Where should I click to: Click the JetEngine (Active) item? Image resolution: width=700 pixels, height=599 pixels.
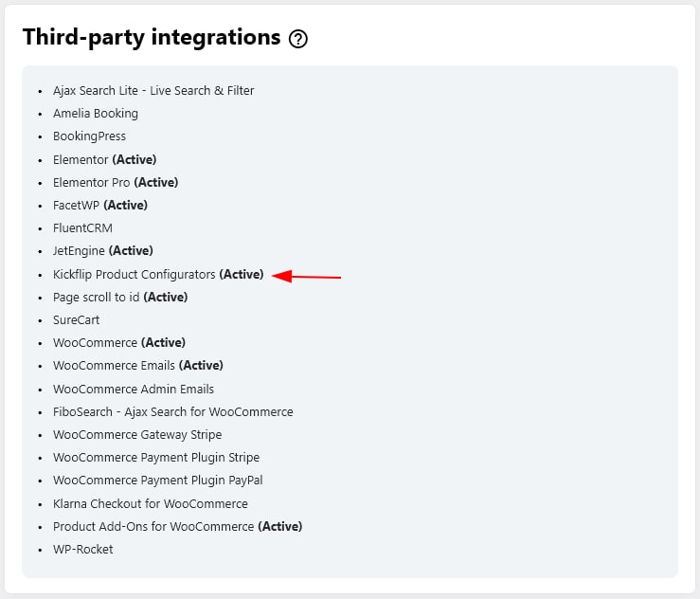tap(102, 251)
